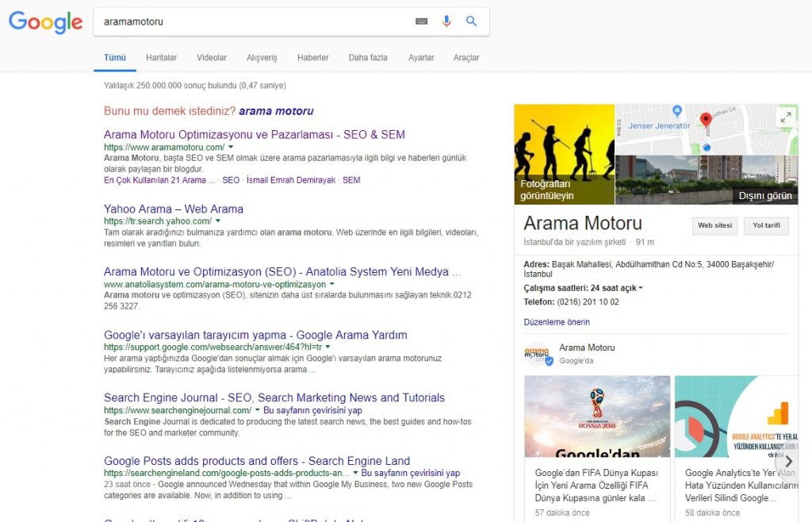The height and width of the screenshot is (522, 812).
Task: Open Google Posts adds products result
Action: click(x=257, y=461)
